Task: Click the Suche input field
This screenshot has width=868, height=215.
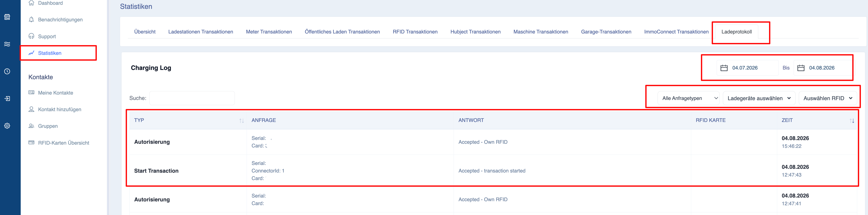Action: pos(192,98)
